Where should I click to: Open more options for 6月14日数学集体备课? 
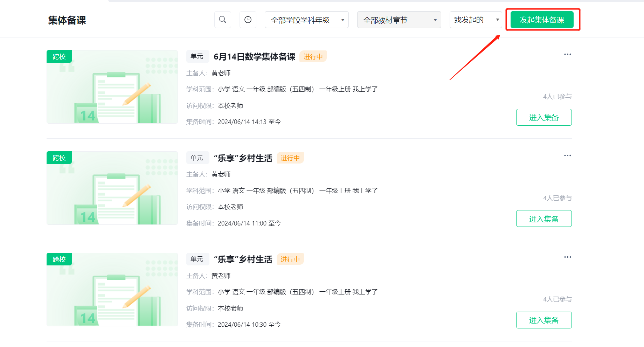(567, 54)
